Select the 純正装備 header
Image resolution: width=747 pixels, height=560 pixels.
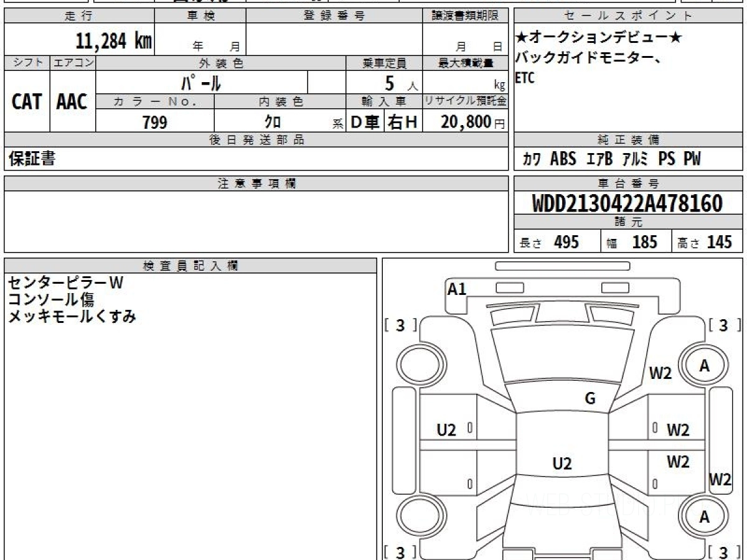(x=628, y=140)
